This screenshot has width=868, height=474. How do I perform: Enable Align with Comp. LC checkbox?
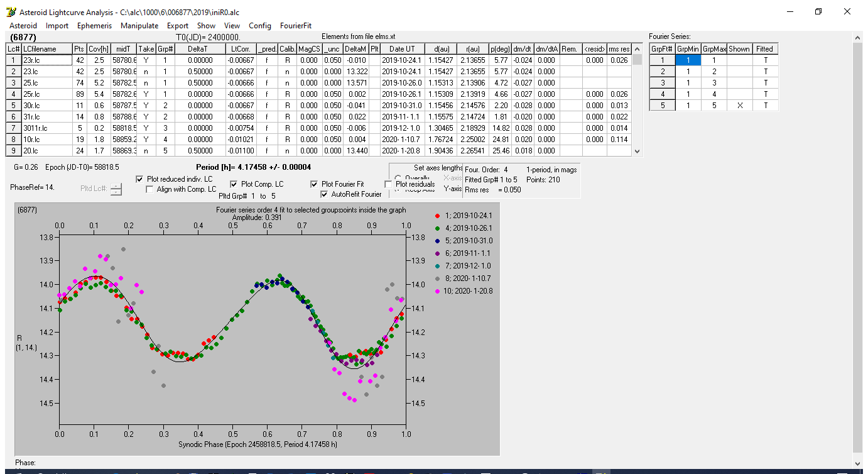(x=150, y=189)
